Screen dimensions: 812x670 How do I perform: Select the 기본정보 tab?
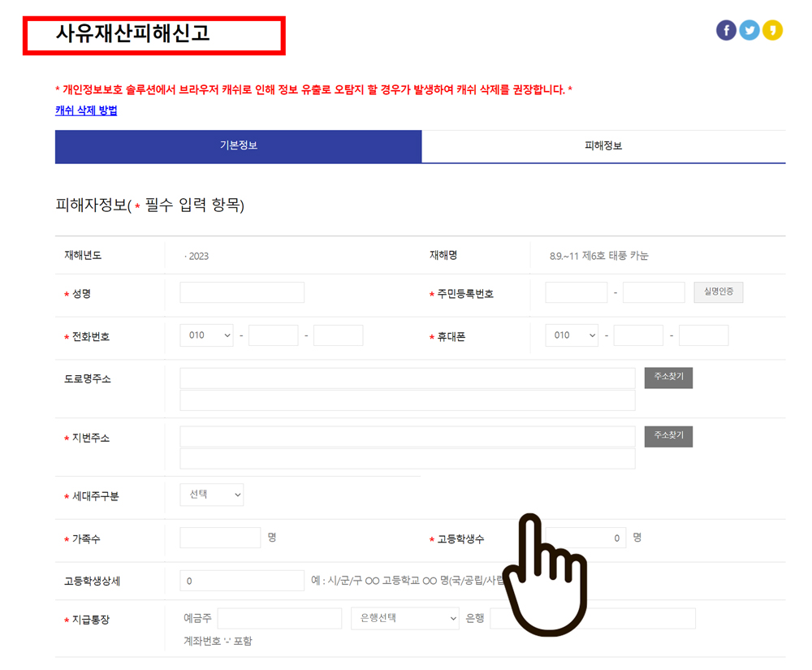[x=238, y=147]
